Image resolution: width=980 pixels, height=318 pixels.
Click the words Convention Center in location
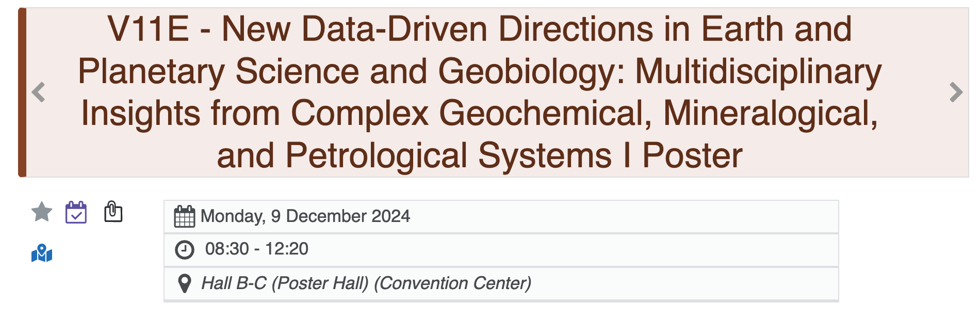[453, 283]
